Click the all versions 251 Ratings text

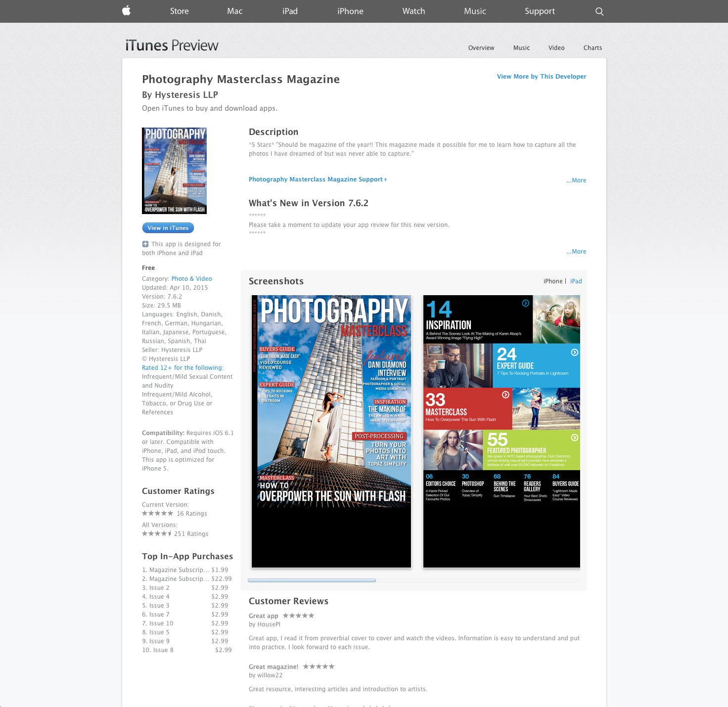tap(191, 534)
